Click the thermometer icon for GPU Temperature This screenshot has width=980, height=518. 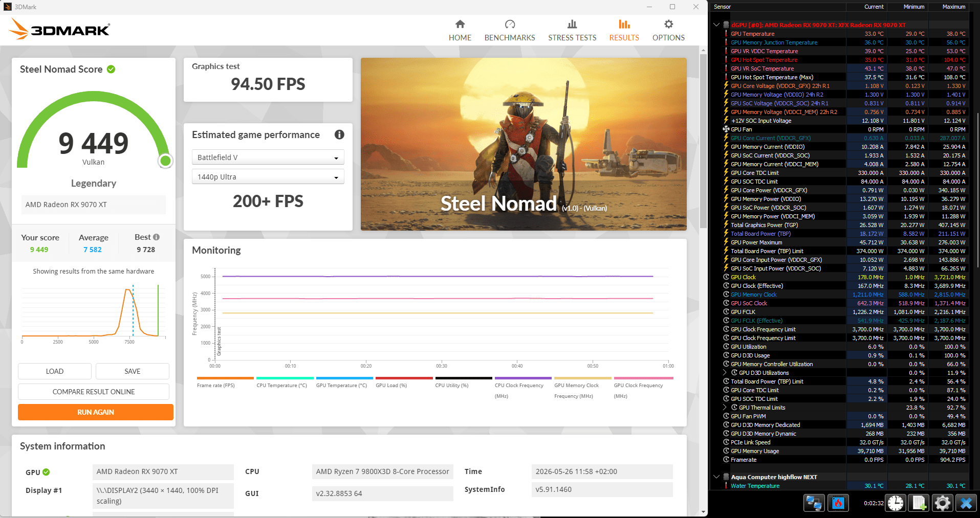tap(726, 34)
